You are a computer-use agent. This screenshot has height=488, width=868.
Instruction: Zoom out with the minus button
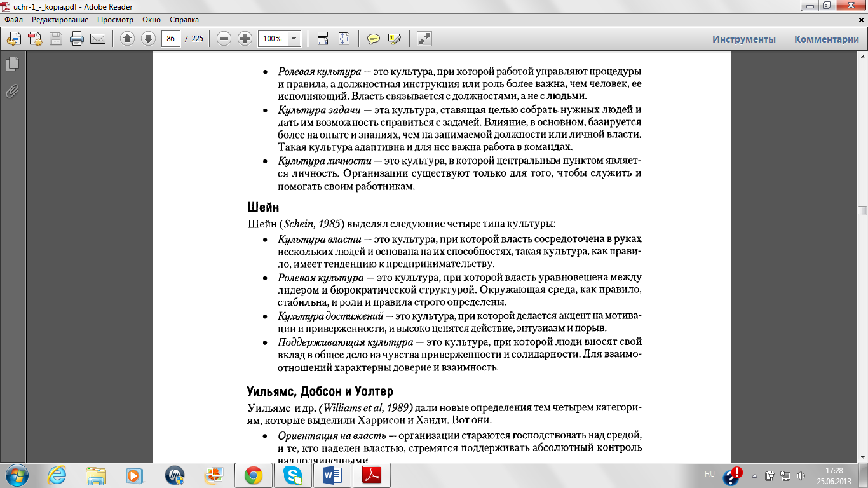pyautogui.click(x=224, y=39)
